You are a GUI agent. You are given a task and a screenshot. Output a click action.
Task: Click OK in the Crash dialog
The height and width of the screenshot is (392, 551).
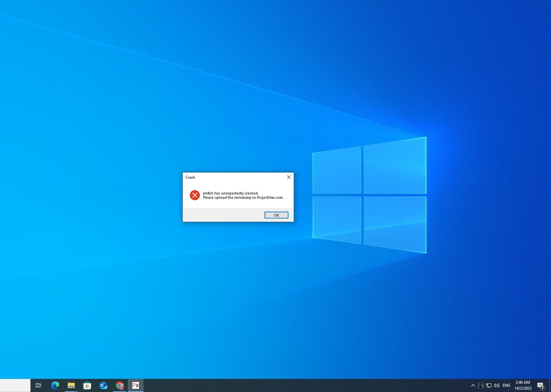[x=276, y=215]
